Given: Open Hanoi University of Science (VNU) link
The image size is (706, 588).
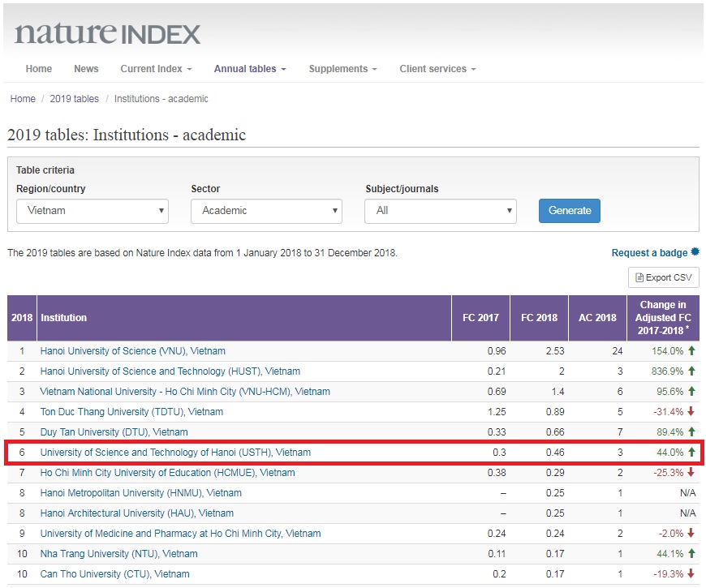Looking at the screenshot, I should (133, 351).
